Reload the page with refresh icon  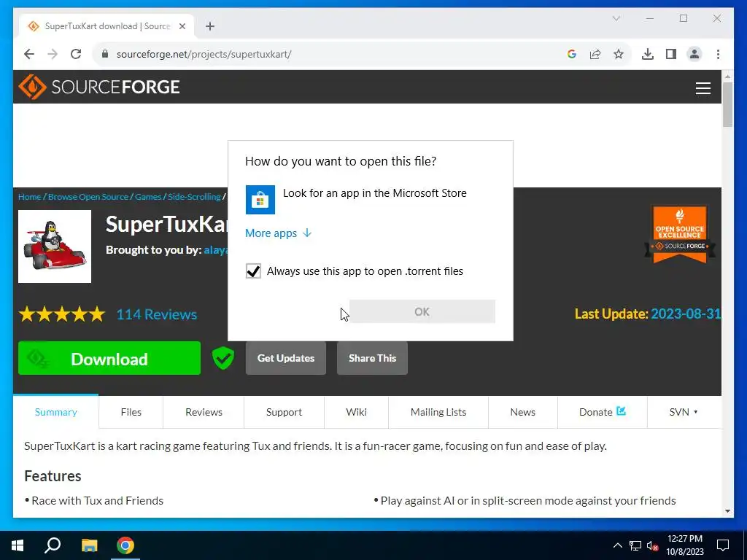(76, 54)
